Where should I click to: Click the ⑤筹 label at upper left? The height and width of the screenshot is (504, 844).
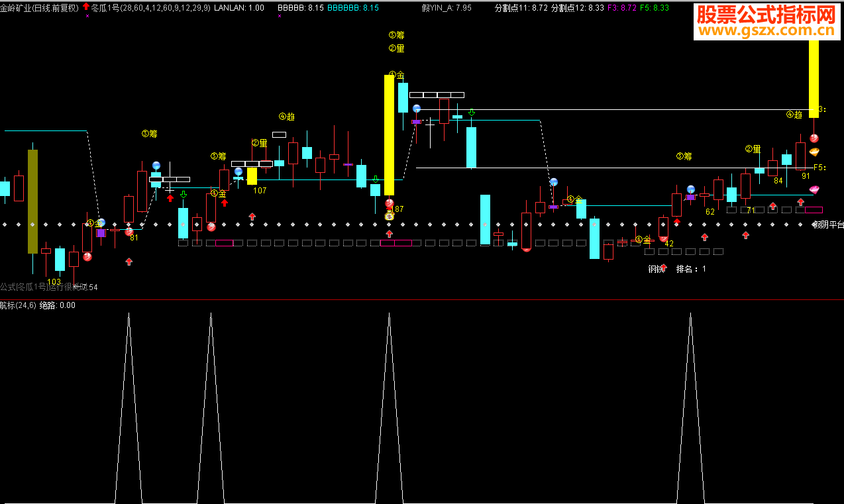(x=149, y=134)
